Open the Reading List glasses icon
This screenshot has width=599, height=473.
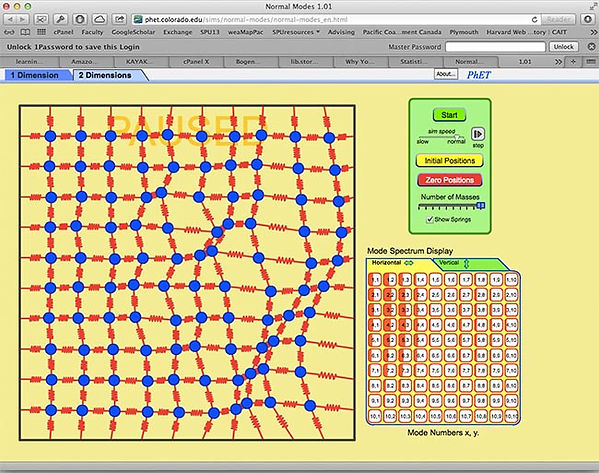coord(10,32)
